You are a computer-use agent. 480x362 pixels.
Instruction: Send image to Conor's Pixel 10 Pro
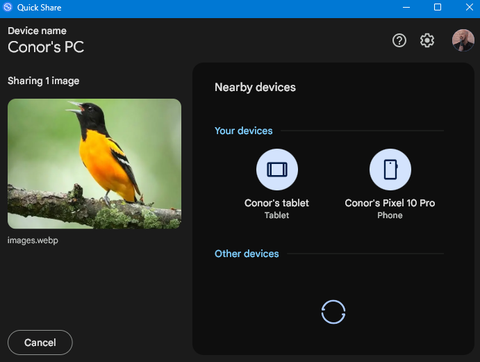390,170
